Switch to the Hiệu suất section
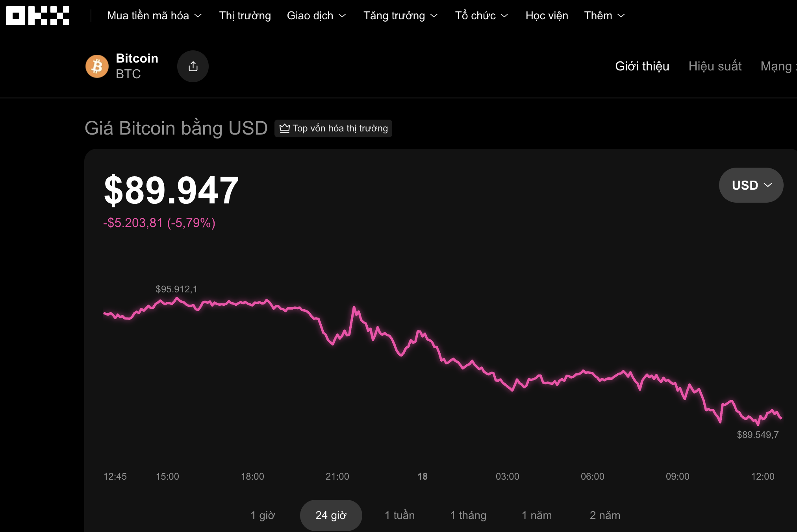The image size is (797, 532). 715,66
